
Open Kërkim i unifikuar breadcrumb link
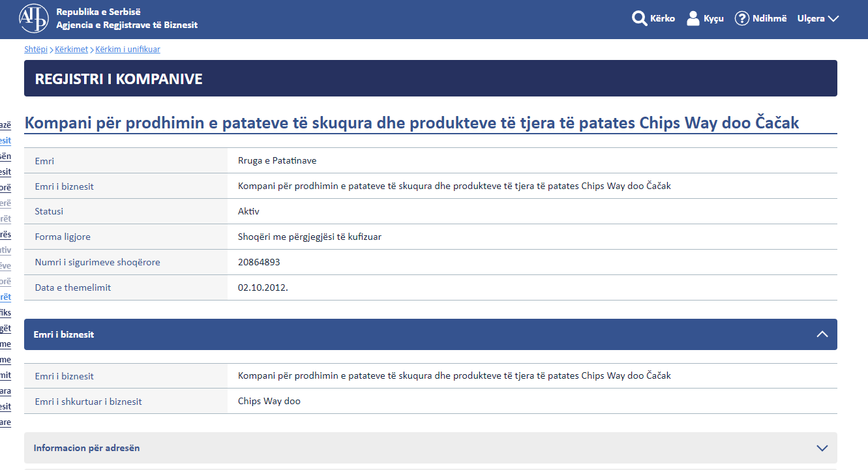128,50
